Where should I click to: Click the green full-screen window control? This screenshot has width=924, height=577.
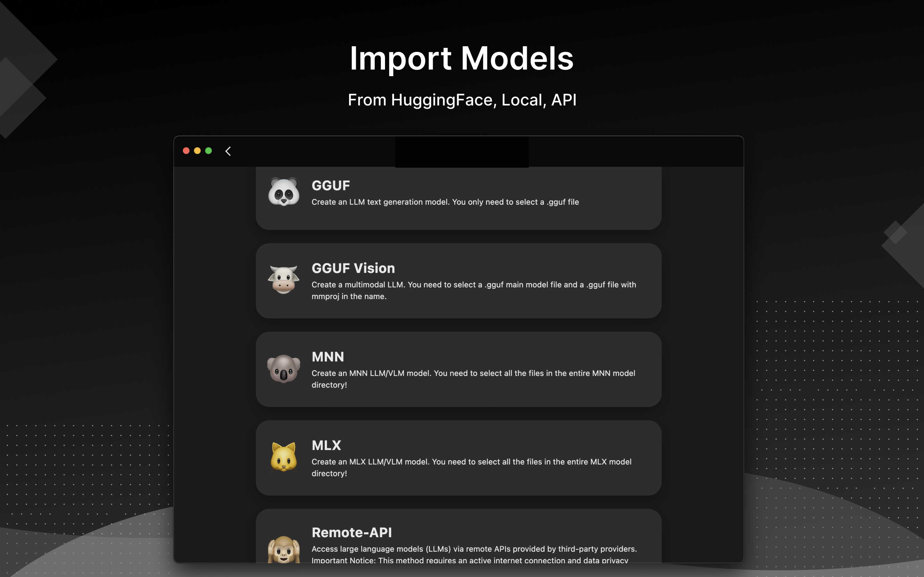coord(209,151)
